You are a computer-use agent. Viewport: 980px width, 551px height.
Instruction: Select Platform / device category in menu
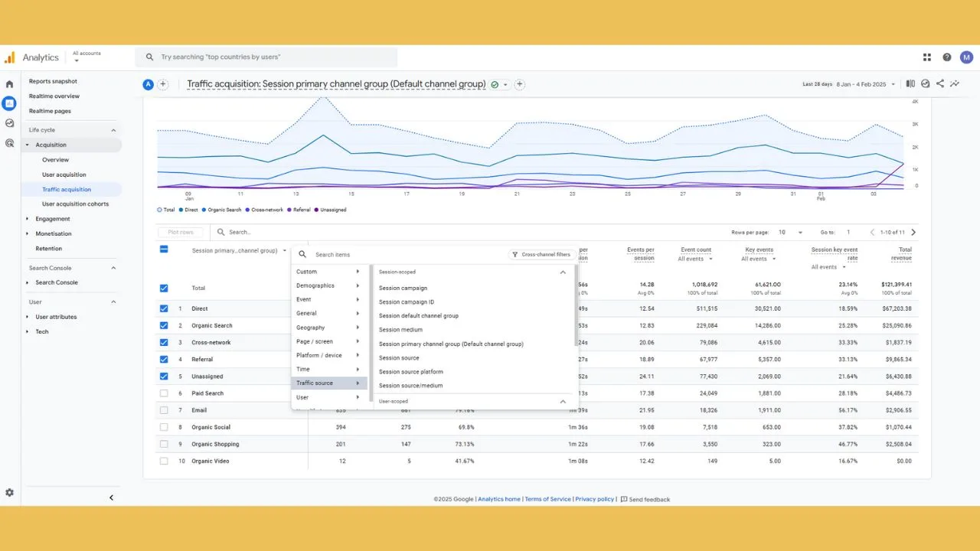point(329,355)
